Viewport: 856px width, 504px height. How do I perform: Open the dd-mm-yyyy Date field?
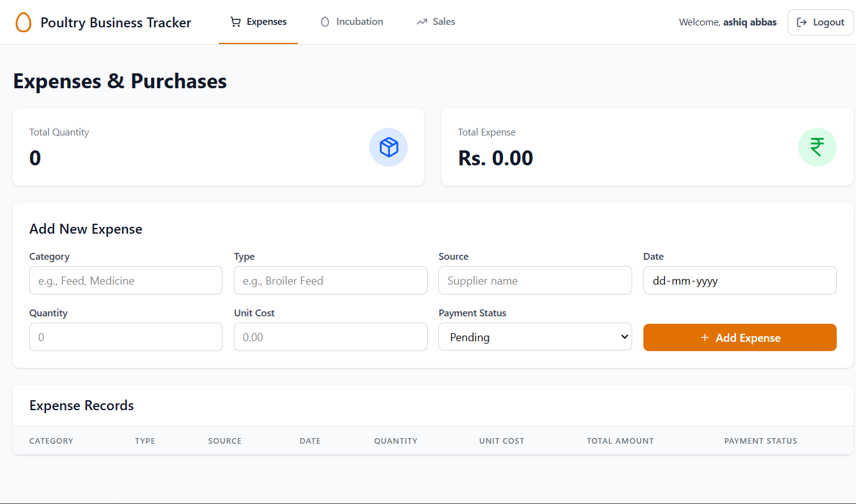(x=740, y=280)
